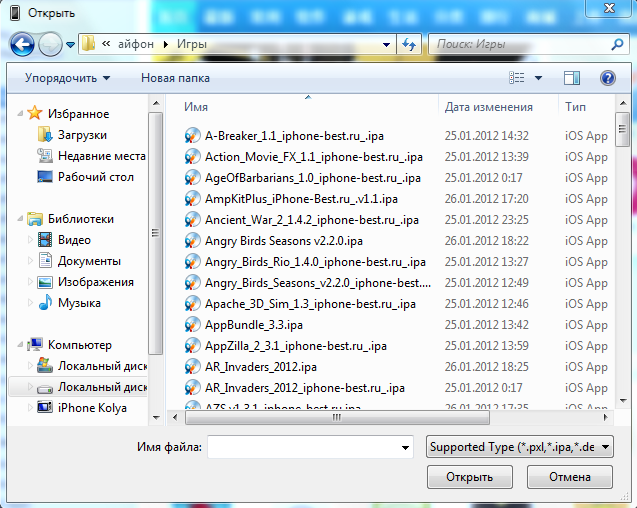
Task: Click the Музыка note icon
Action: 45,302
